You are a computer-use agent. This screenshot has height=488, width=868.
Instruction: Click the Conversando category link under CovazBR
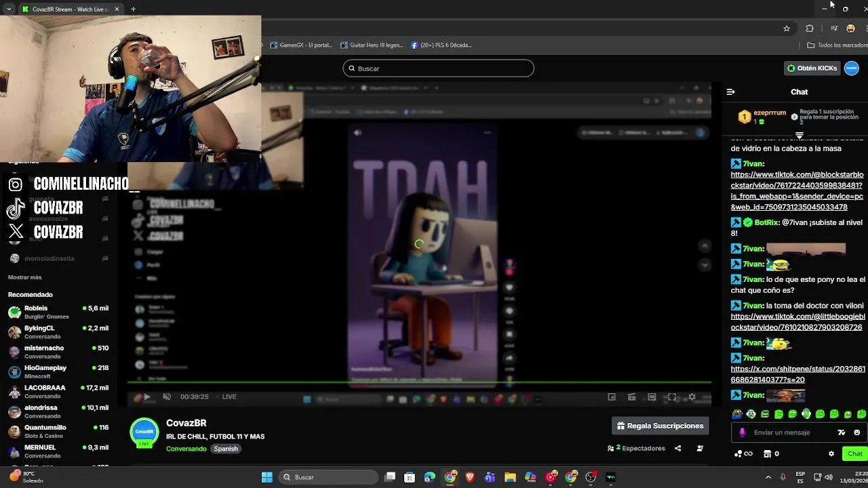186,449
